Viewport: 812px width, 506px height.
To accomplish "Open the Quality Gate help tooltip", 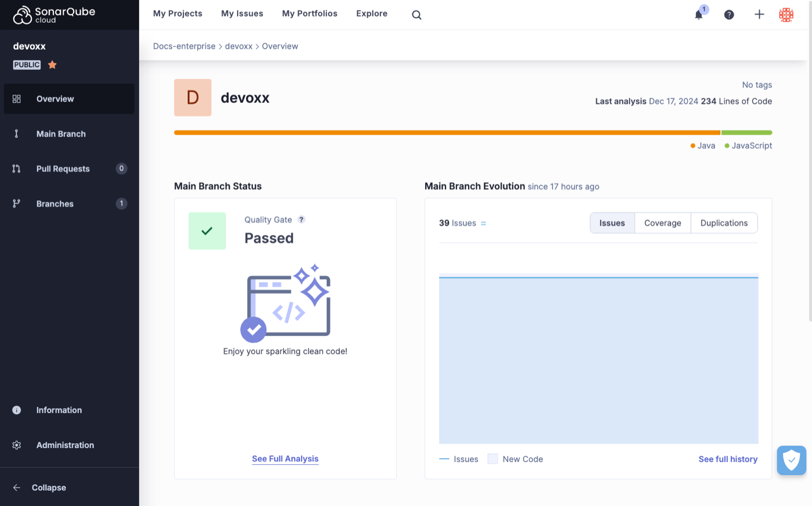I will 301,219.
